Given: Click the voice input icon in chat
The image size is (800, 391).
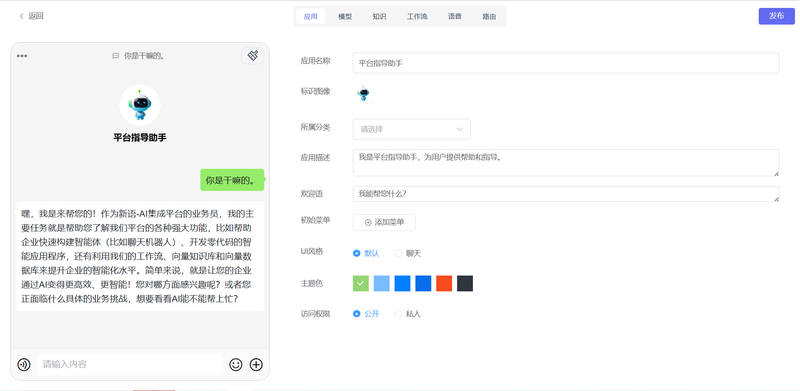Looking at the screenshot, I should point(23,364).
